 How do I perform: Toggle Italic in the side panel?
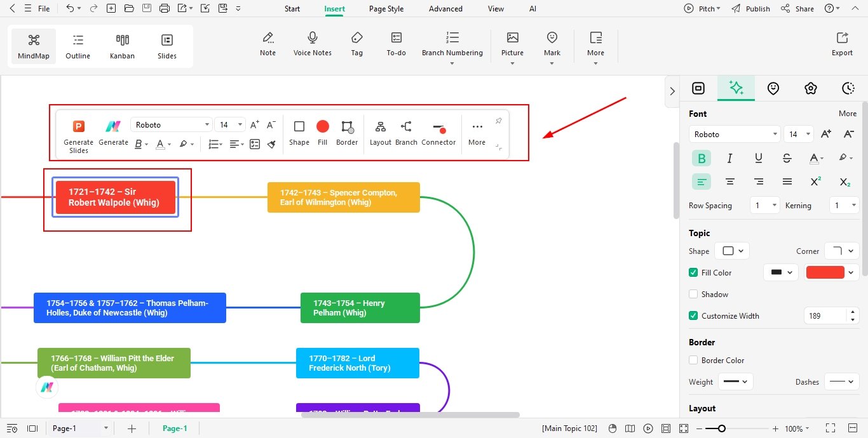[x=730, y=158]
